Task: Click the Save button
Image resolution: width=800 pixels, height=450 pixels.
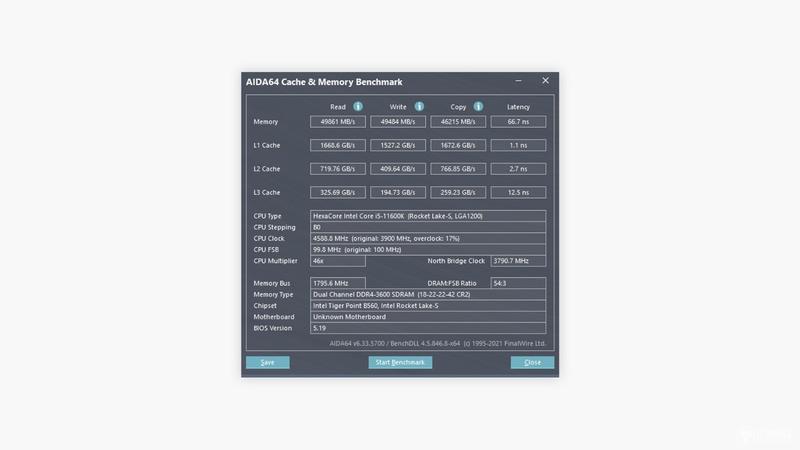Action: tap(268, 362)
